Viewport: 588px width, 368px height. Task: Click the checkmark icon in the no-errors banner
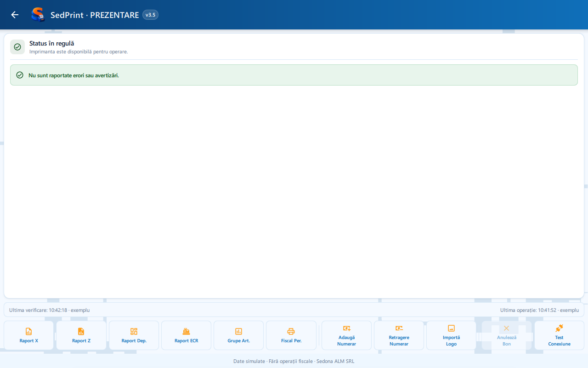click(20, 75)
